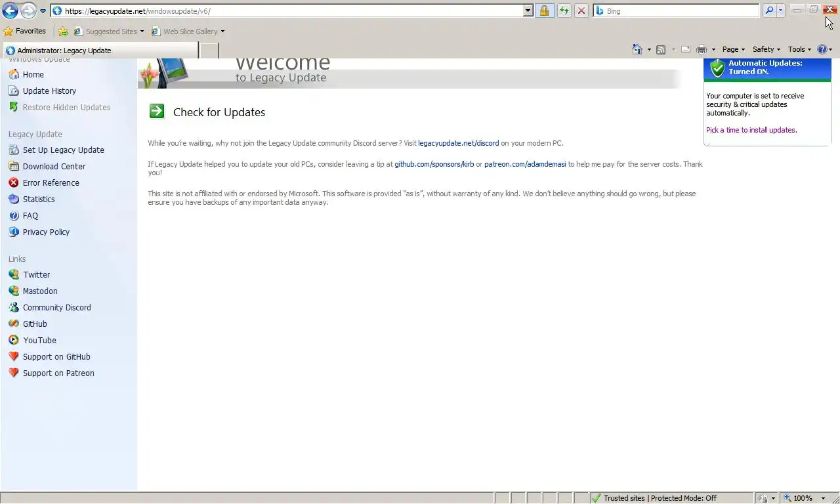
Task: Go back with the browser Back arrow
Action: tap(10, 10)
